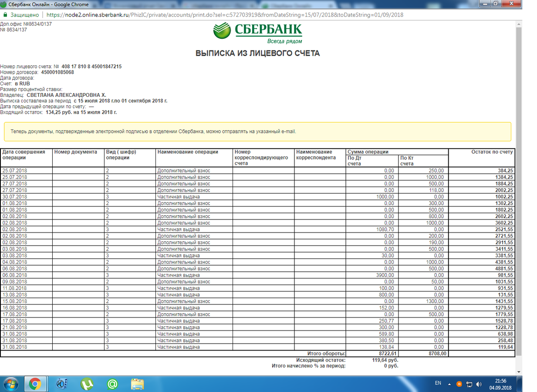Click date 30.07.2018 in the table

click(14, 197)
